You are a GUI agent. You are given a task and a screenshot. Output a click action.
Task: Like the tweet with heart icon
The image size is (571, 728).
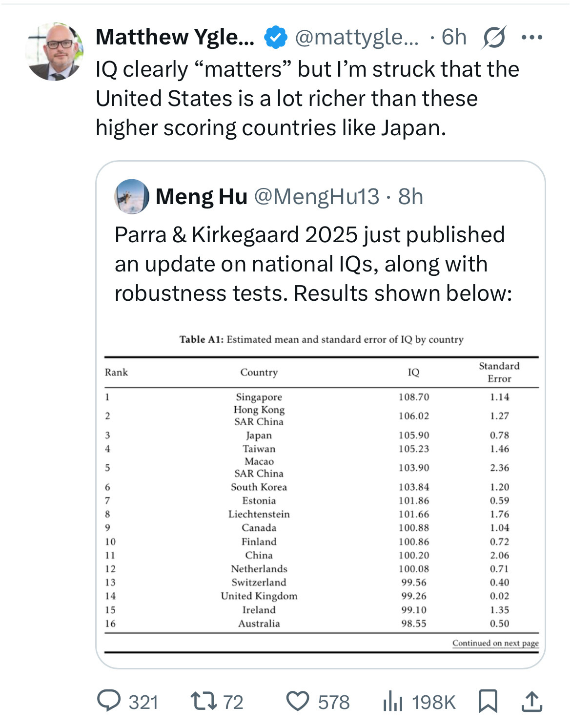tap(298, 701)
